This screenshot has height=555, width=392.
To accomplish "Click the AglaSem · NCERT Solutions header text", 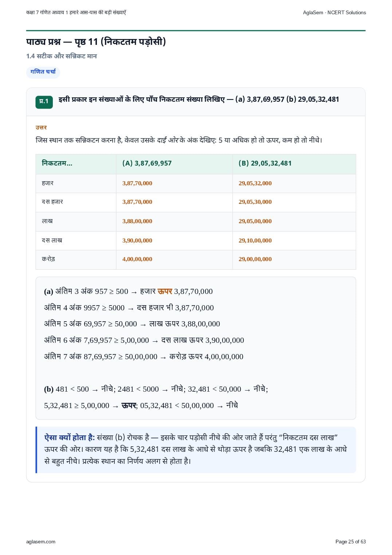I will (334, 12).
